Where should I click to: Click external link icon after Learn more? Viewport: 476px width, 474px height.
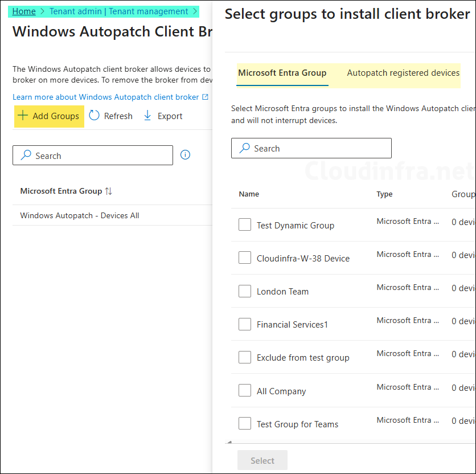[206, 97]
